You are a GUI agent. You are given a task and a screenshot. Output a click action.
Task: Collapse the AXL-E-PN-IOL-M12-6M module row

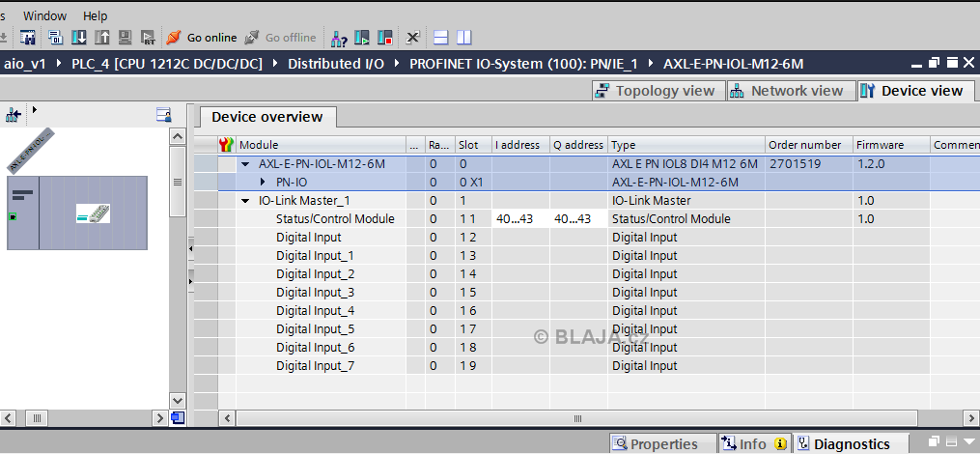click(x=245, y=164)
